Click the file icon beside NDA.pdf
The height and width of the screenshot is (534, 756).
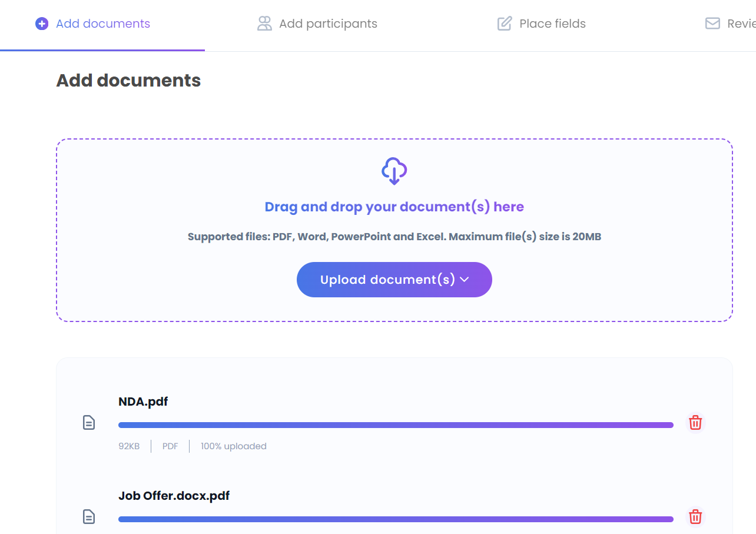tap(89, 423)
